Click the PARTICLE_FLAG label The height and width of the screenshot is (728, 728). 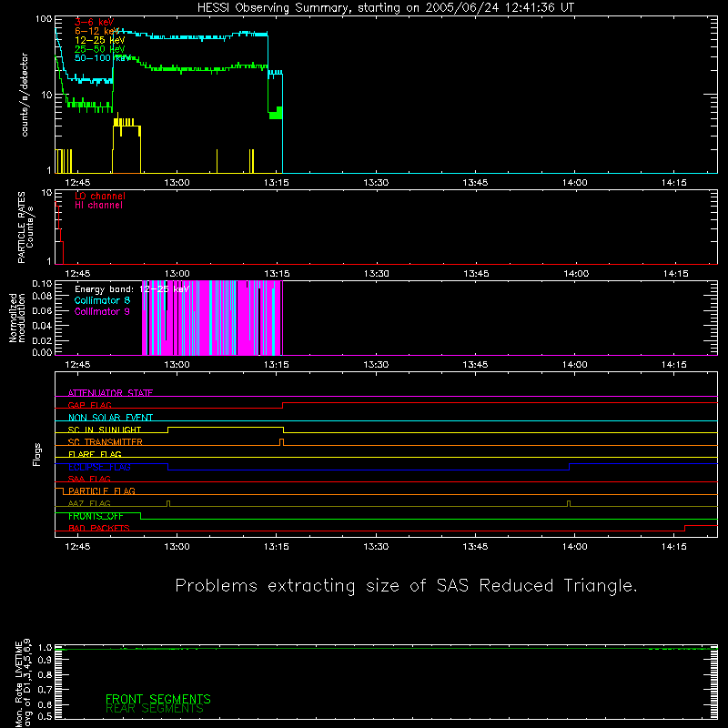[x=102, y=491]
